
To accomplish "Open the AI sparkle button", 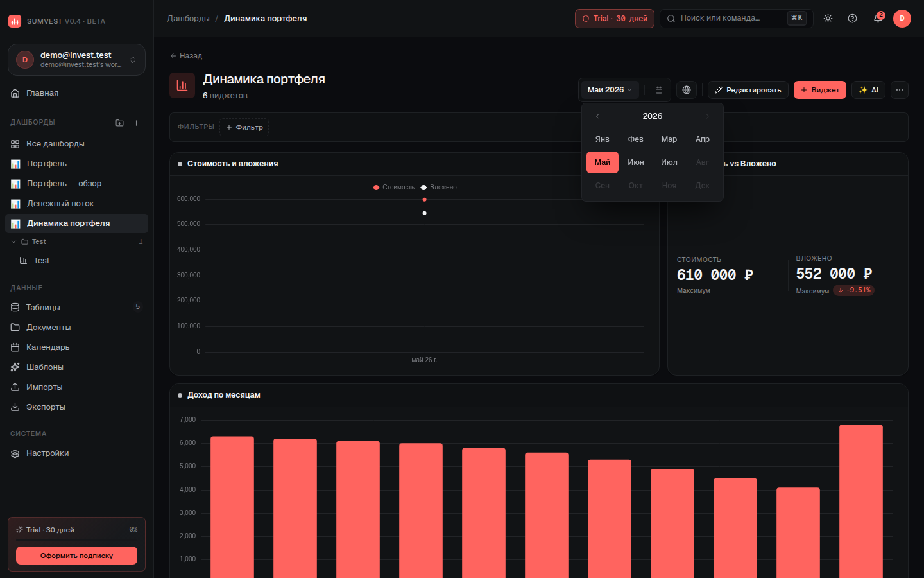I will point(868,90).
